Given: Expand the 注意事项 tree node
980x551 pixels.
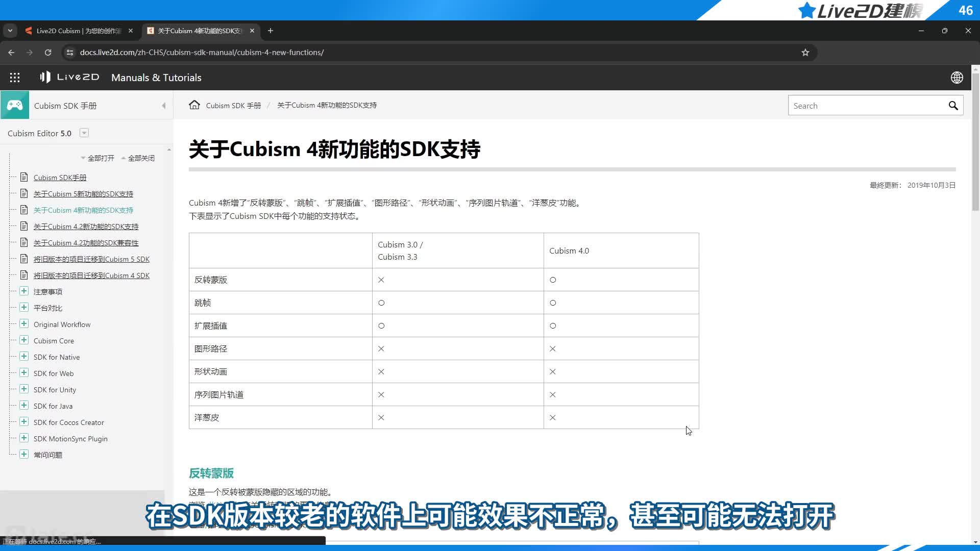Looking at the screenshot, I should 24,291.
